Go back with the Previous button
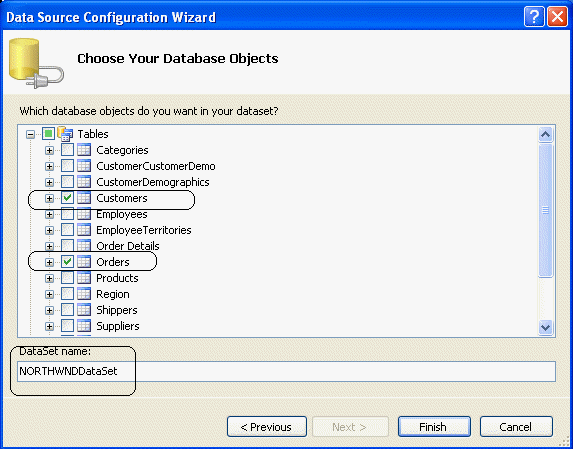 (267, 427)
